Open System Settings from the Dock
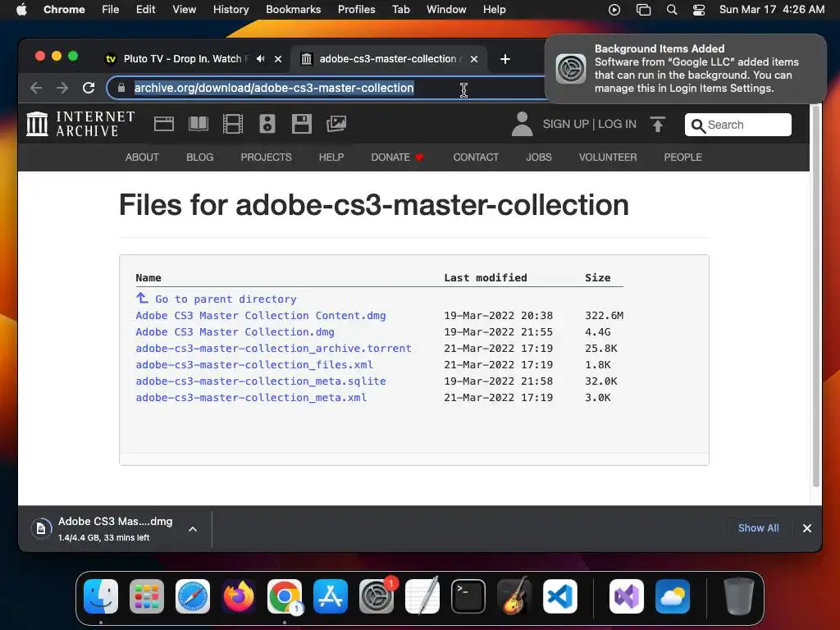Viewport: 840px width, 630px height. pyautogui.click(x=377, y=596)
